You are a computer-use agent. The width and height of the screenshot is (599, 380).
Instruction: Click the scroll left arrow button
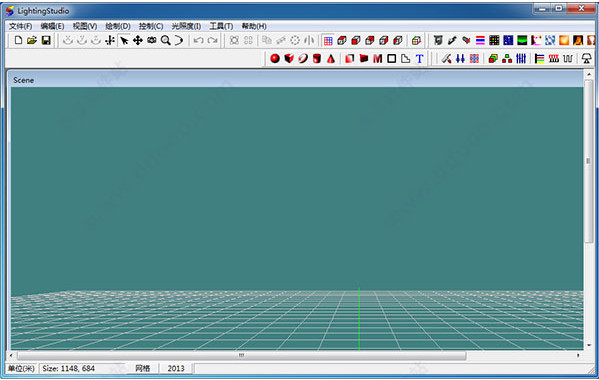coord(11,356)
